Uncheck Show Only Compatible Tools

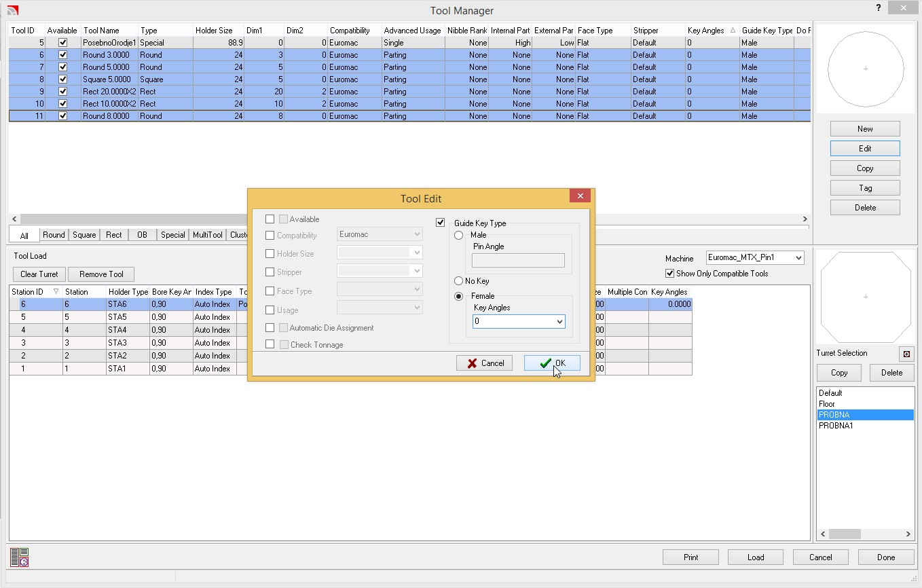[670, 274]
